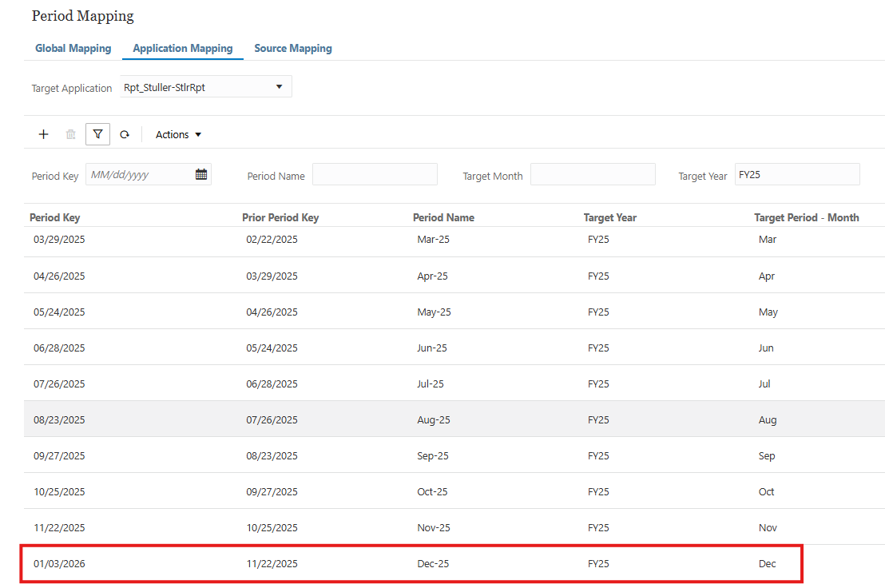
Task: Click the Period Key date filter field
Action: [149, 174]
